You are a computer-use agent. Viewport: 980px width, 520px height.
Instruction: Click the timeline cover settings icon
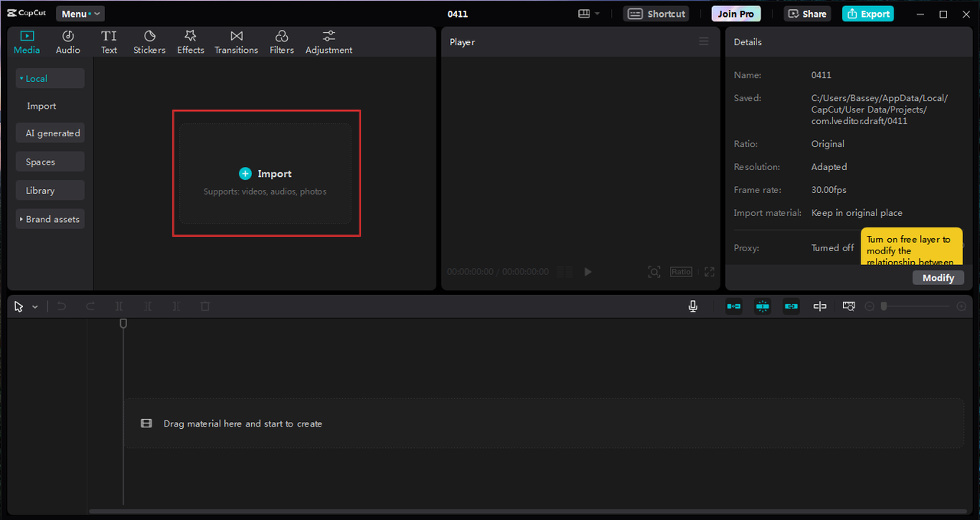coord(848,306)
